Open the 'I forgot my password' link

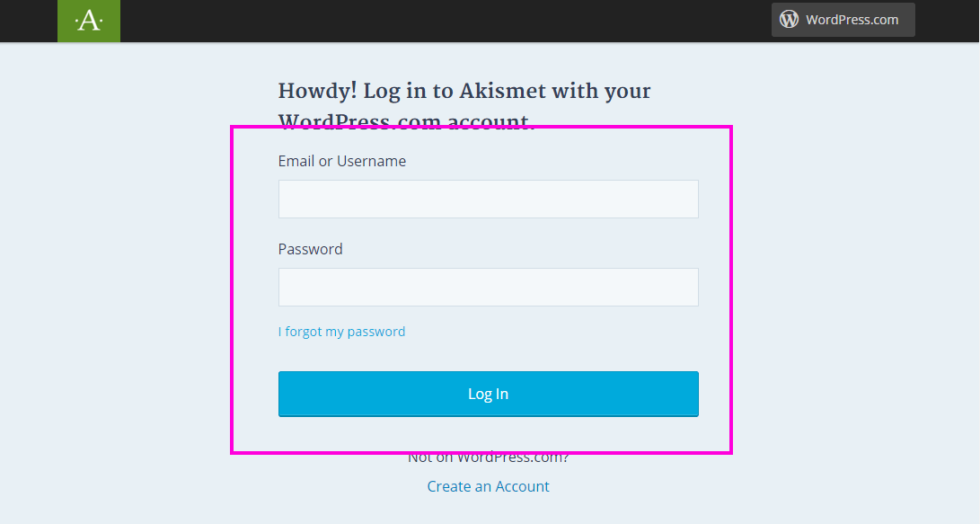click(341, 332)
